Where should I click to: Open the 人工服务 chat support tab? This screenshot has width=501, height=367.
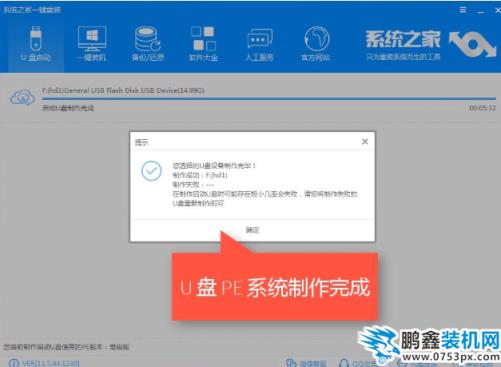pos(259,44)
